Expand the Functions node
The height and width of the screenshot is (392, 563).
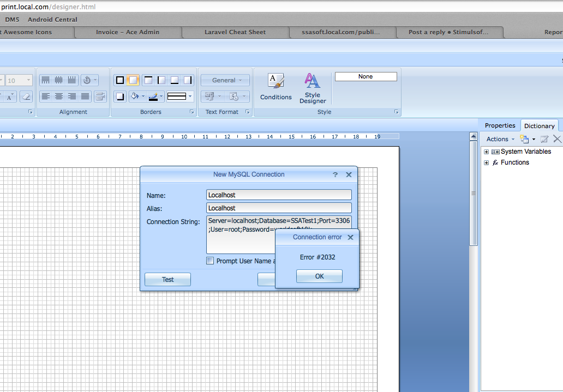click(486, 162)
